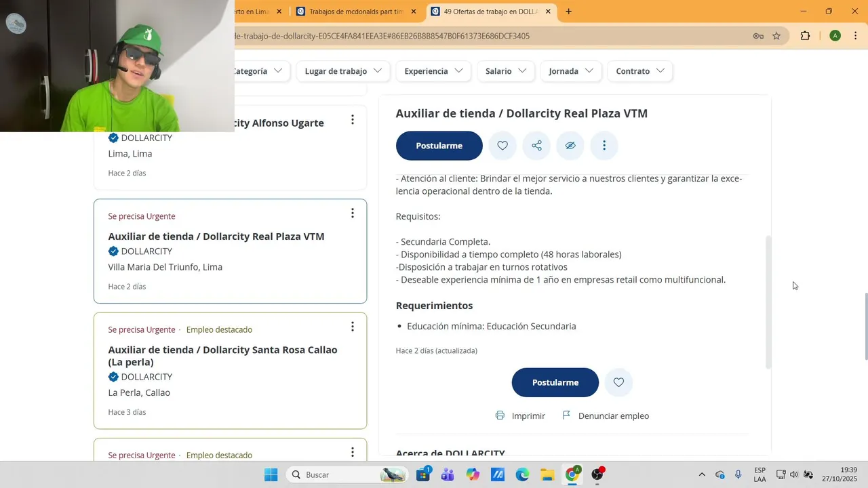Favorite job via heart next to bottom Postularme
This screenshot has width=868, height=488.
pyautogui.click(x=618, y=382)
